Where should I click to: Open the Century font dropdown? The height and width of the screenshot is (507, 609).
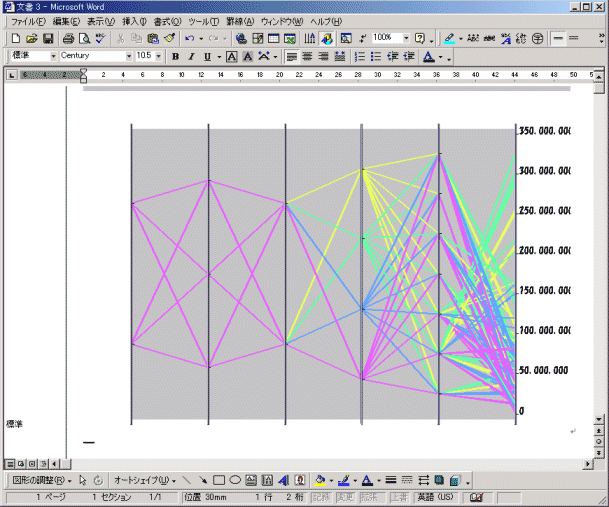tap(129, 56)
